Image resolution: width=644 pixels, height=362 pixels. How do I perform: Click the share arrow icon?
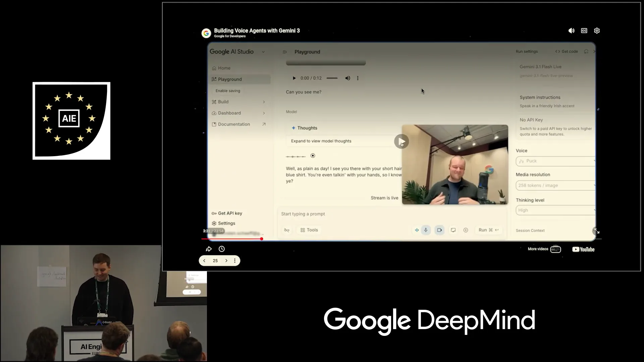tap(209, 249)
